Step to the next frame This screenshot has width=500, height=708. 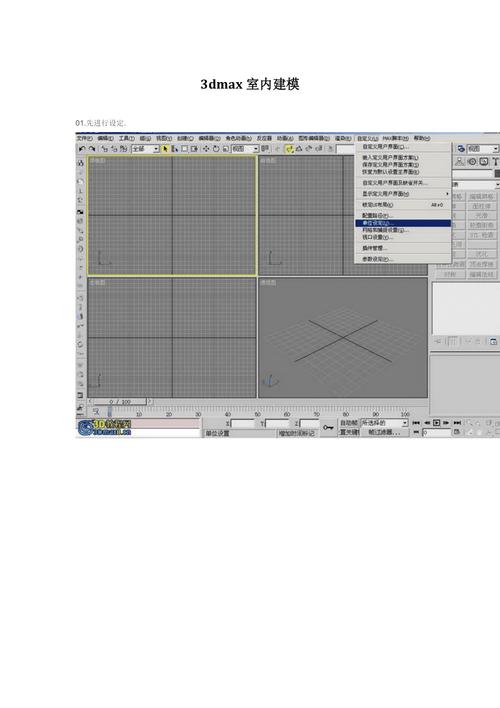[x=446, y=423]
